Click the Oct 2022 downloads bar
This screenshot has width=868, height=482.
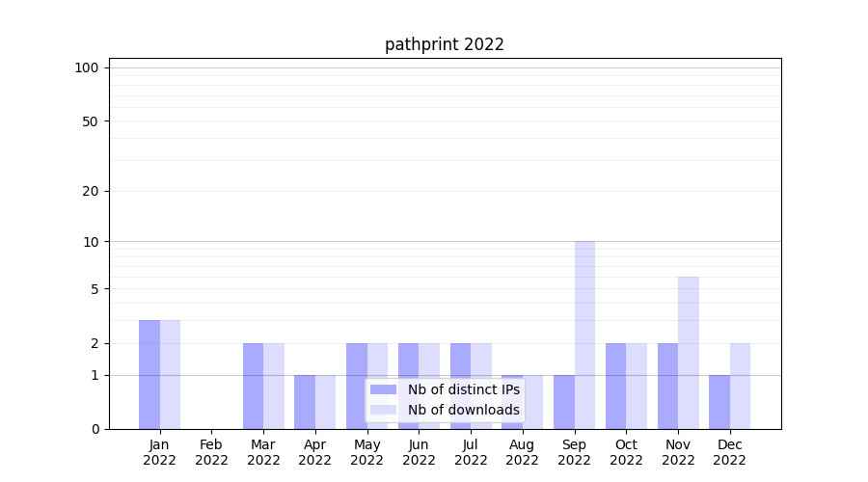(x=637, y=386)
